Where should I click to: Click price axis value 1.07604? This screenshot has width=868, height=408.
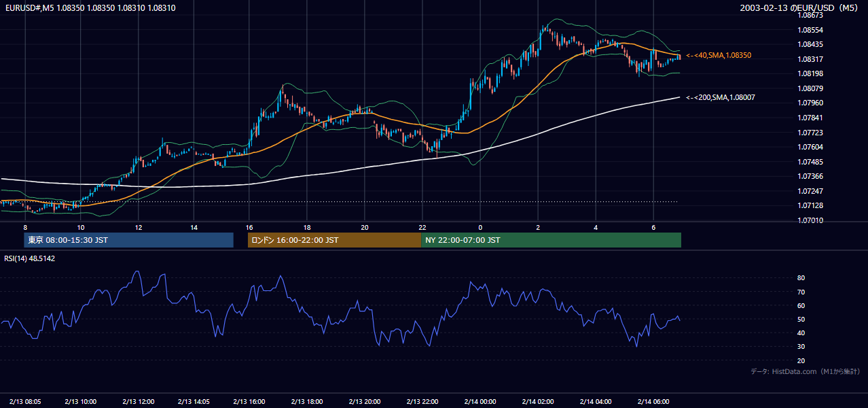(810, 147)
